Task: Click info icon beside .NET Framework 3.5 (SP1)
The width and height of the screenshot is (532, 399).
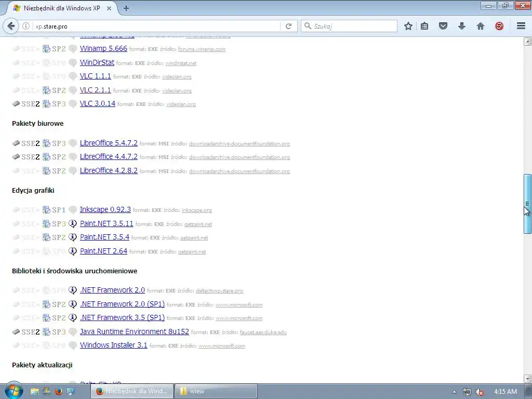Action: click(x=73, y=317)
